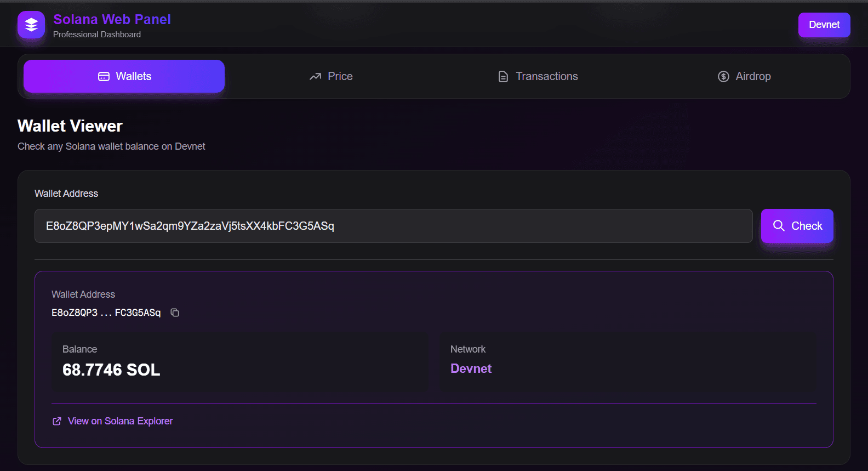Viewport: 868px width, 471px height.
Task: Select the Wallets tab label
Action: point(133,76)
